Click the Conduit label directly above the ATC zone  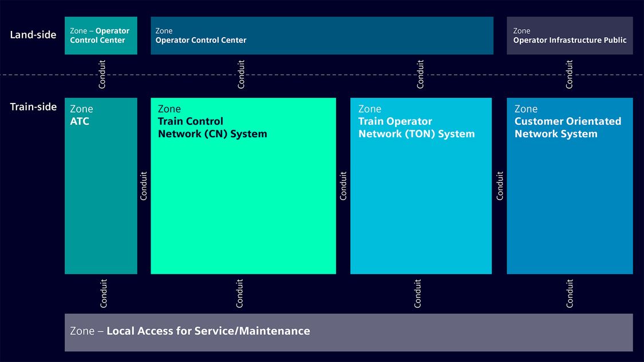tap(102, 74)
